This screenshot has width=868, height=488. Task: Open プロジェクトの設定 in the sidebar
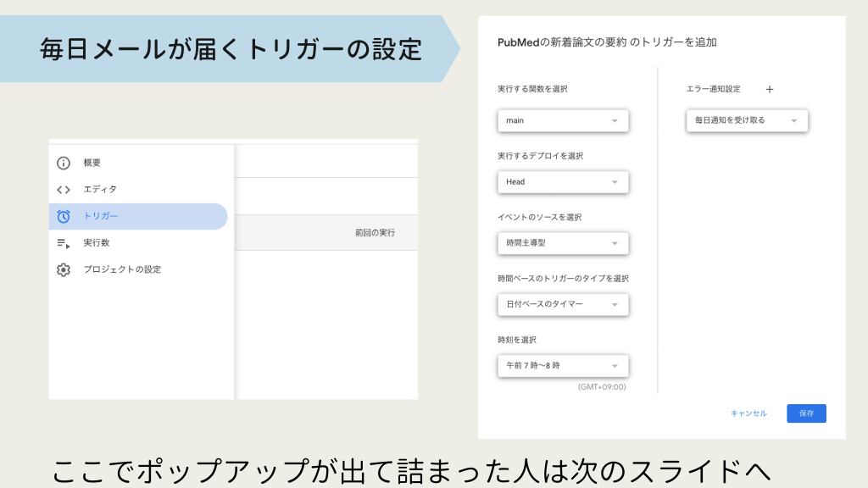pyautogui.click(x=122, y=270)
